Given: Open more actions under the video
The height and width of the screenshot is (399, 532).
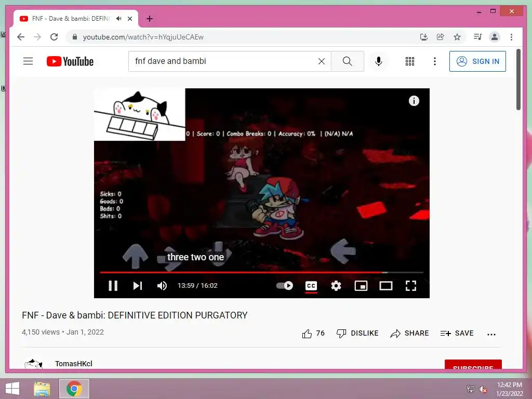Looking at the screenshot, I should 491,334.
